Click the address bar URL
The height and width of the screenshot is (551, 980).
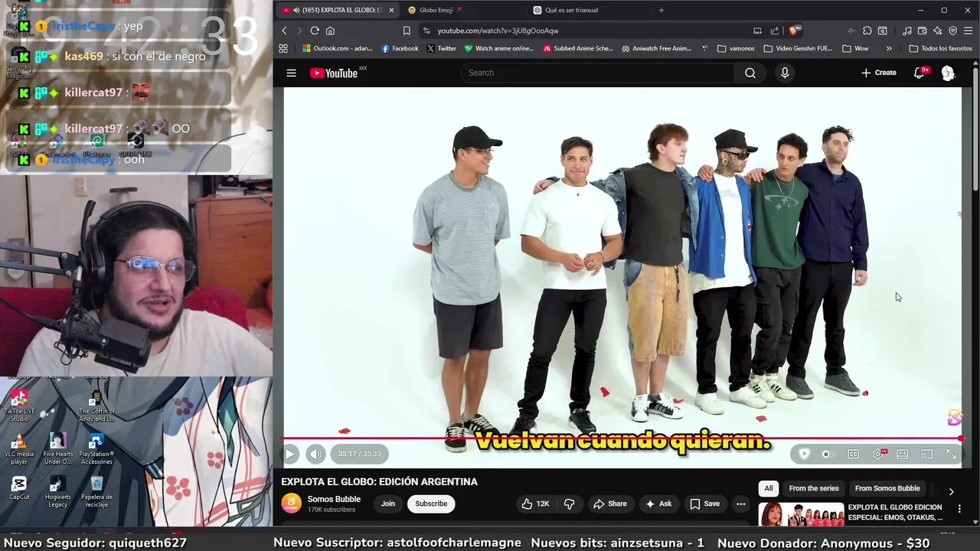(x=498, y=31)
